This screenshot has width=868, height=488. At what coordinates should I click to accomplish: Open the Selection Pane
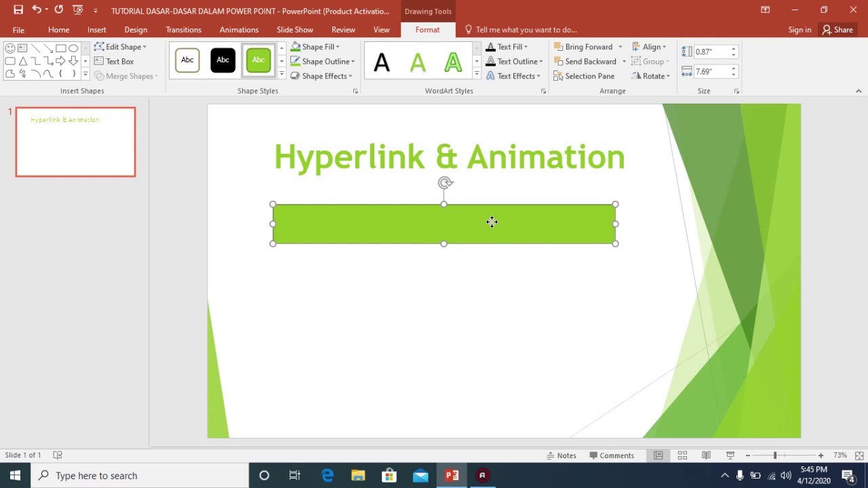click(584, 76)
